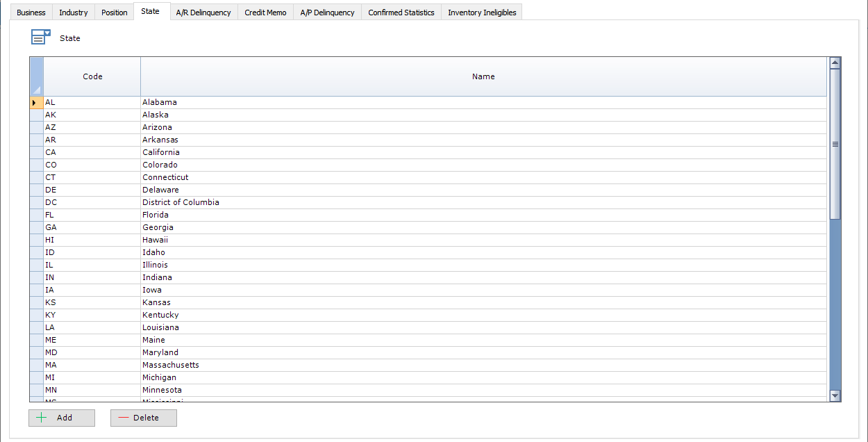868x442 pixels.
Task: Click the green plus icon on Add button
Action: [x=41, y=418]
